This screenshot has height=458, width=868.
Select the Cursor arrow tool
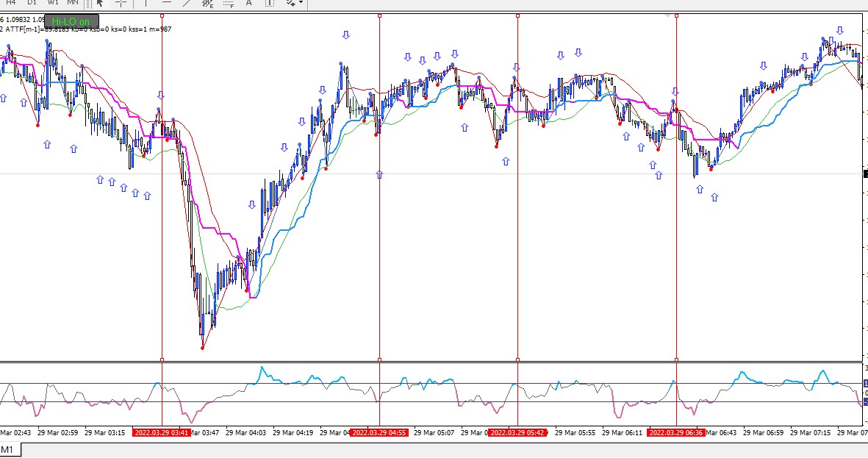click(100, 3)
